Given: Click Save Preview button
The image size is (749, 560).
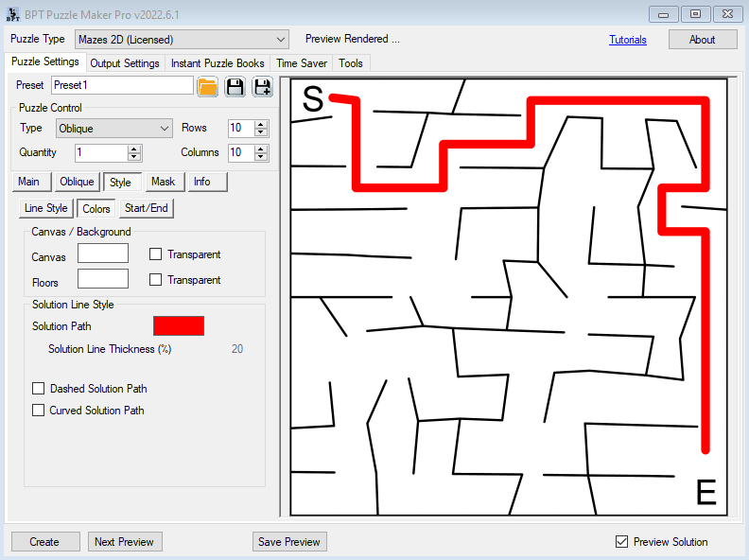Looking at the screenshot, I should click(x=289, y=541).
